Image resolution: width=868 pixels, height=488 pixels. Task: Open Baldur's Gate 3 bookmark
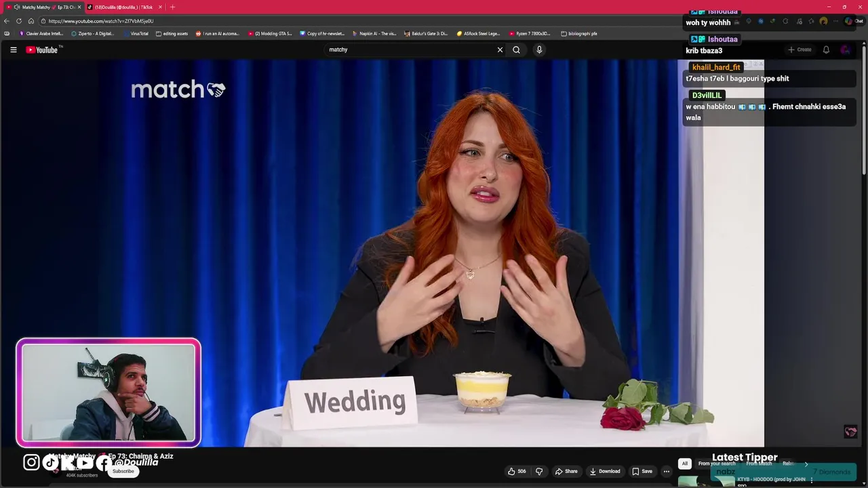[427, 33]
